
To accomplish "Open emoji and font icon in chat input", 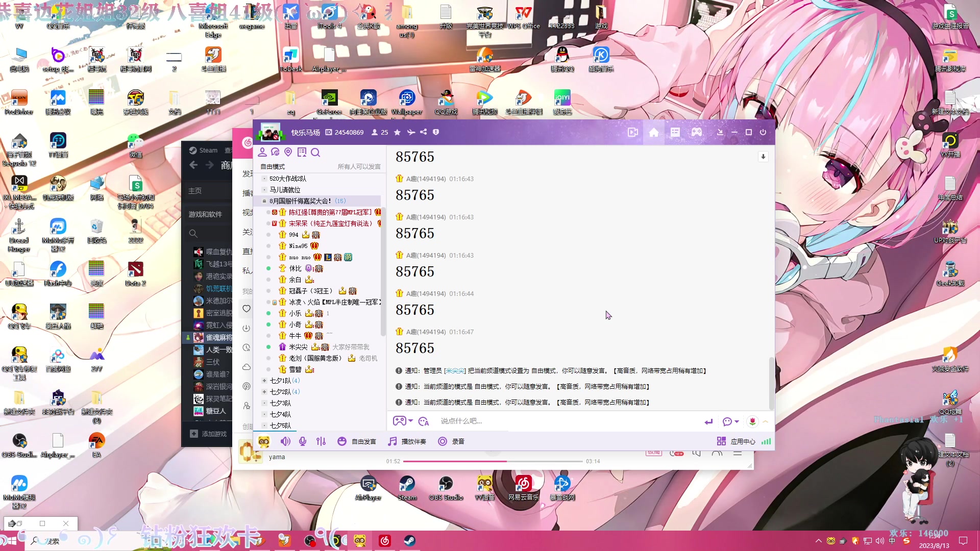I will coord(424,421).
